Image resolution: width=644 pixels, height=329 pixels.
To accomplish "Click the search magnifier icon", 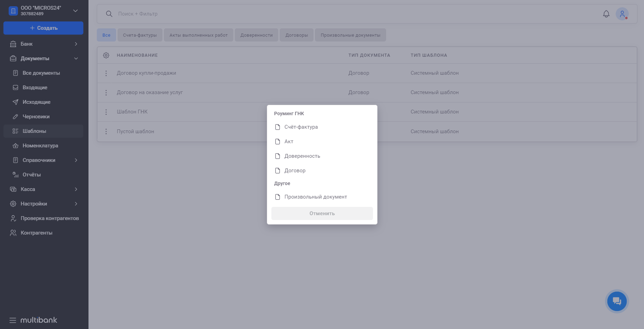I will [109, 14].
